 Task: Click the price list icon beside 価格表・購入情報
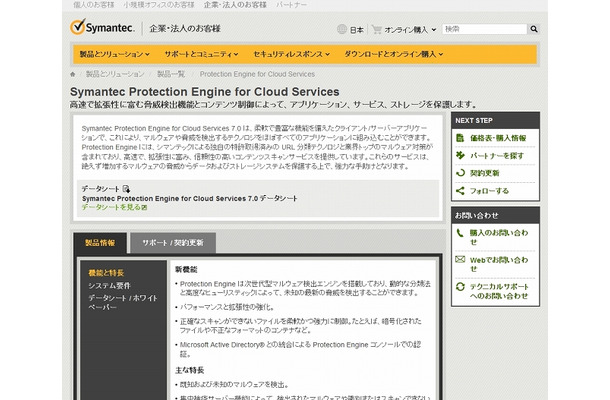coord(460,138)
